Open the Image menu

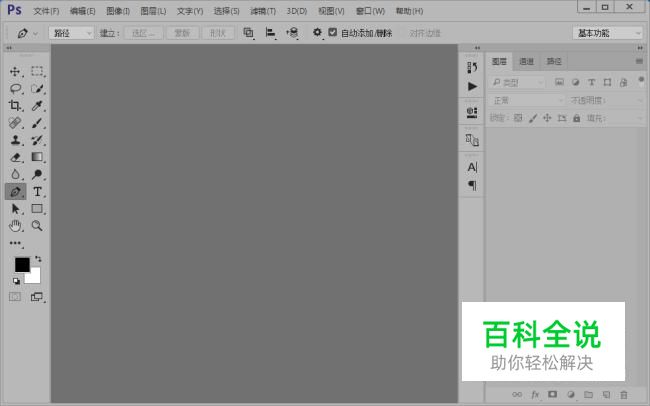(118, 11)
